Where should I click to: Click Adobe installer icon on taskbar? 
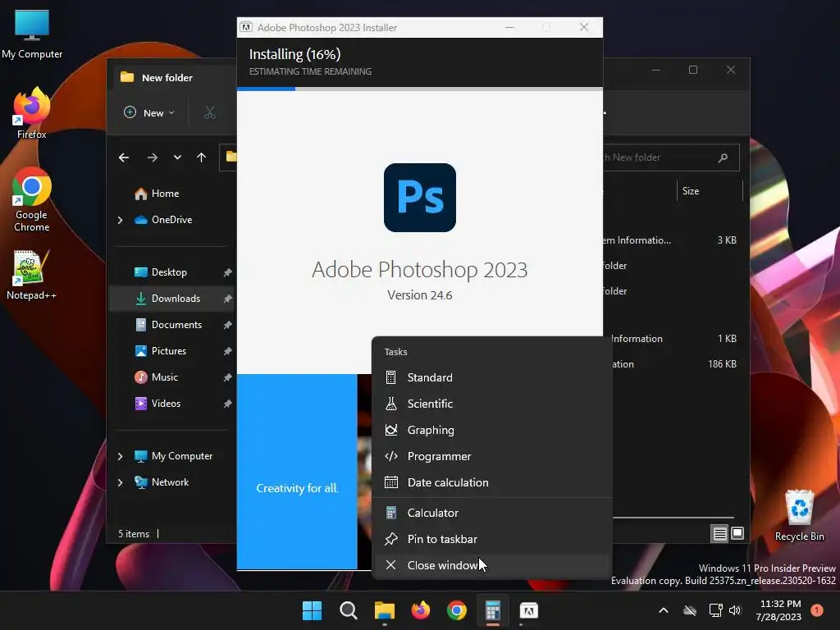(529, 610)
